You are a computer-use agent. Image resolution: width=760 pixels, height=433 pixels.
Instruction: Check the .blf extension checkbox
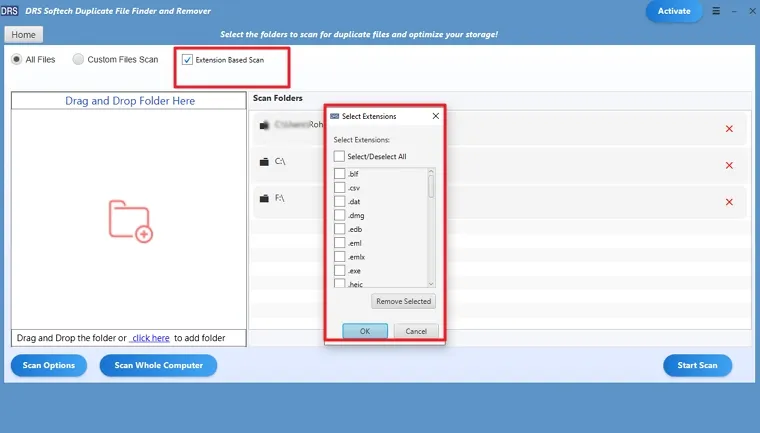tap(340, 174)
